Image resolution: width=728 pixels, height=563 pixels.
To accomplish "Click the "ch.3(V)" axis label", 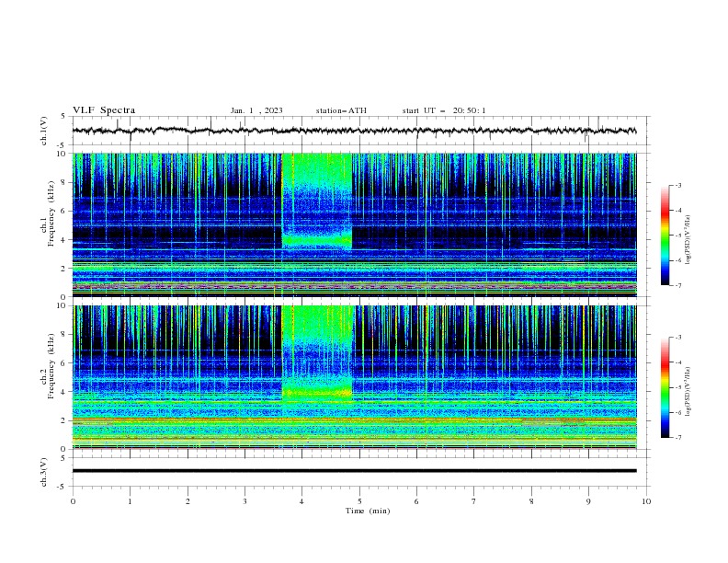I will click(44, 472).
